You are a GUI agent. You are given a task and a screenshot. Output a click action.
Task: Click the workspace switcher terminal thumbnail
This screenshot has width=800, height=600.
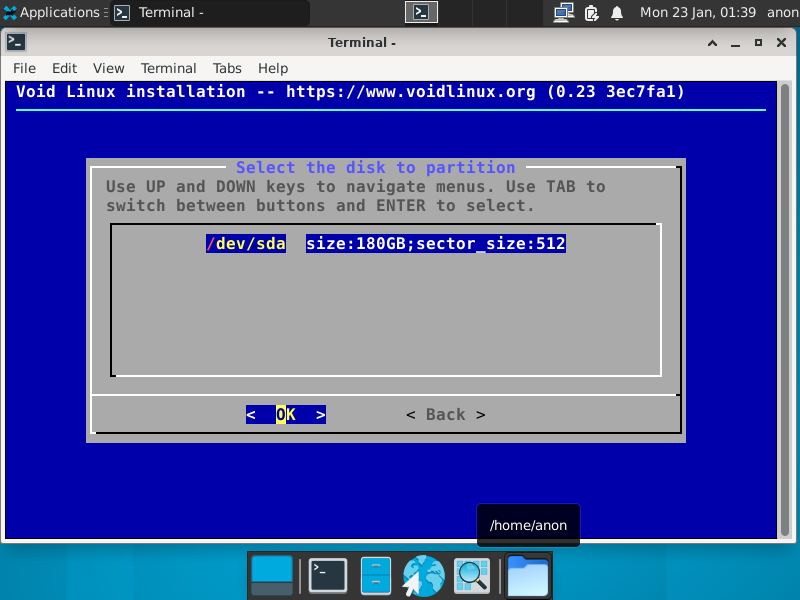point(421,12)
